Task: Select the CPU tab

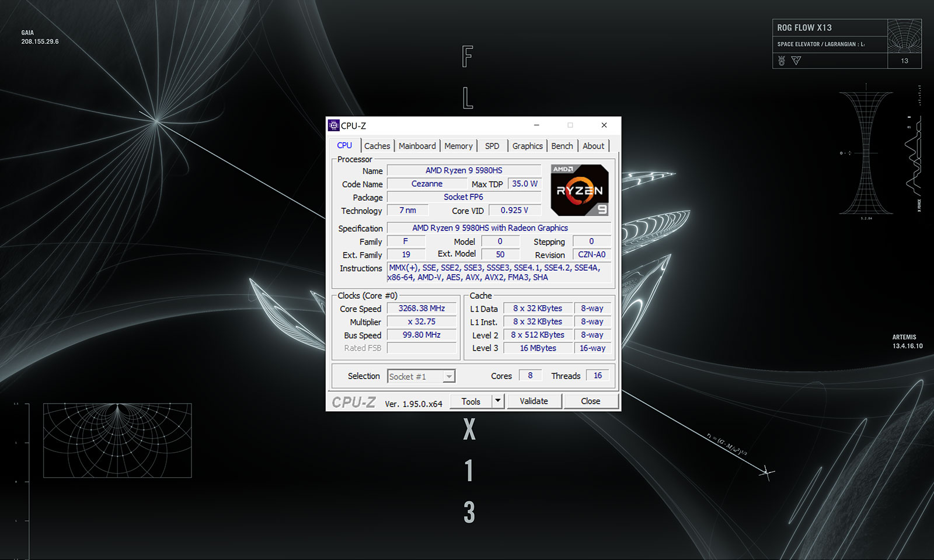Action: (x=344, y=145)
